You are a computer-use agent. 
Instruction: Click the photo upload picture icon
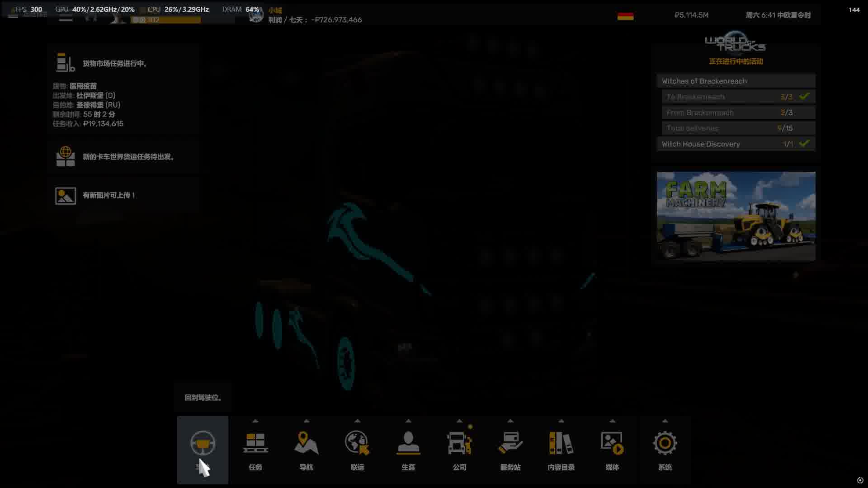coord(66,196)
